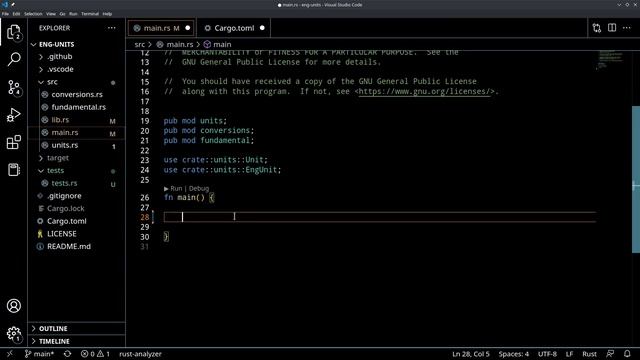This screenshot has height=360, width=640.
Task: Open remote window indicator in status bar
Action: [10, 354]
